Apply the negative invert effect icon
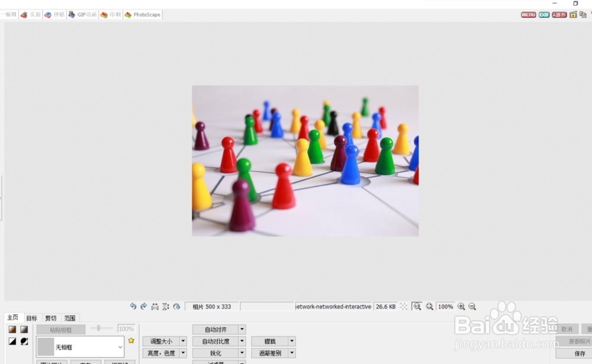Viewport: 592px width, 364px height. point(24,342)
